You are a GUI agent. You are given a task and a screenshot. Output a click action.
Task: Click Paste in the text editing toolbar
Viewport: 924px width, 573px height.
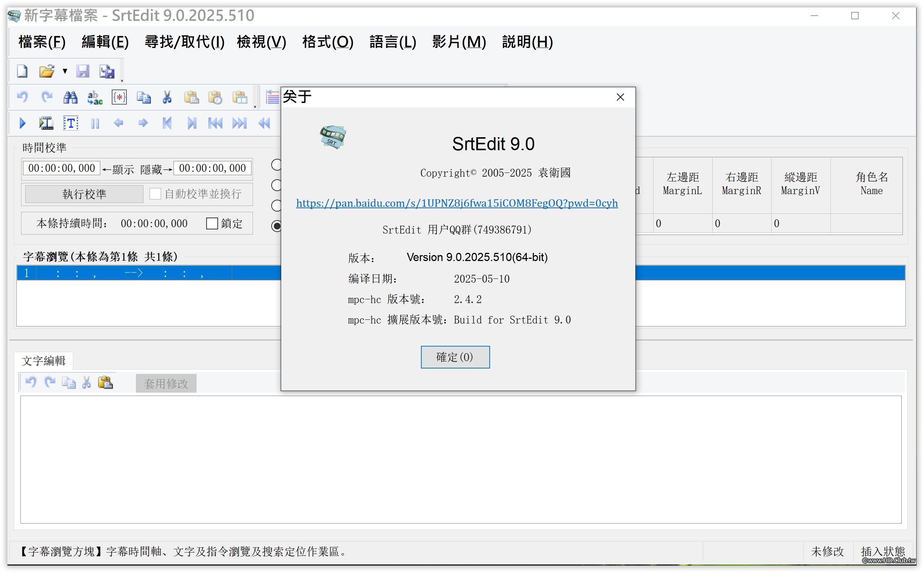click(105, 383)
